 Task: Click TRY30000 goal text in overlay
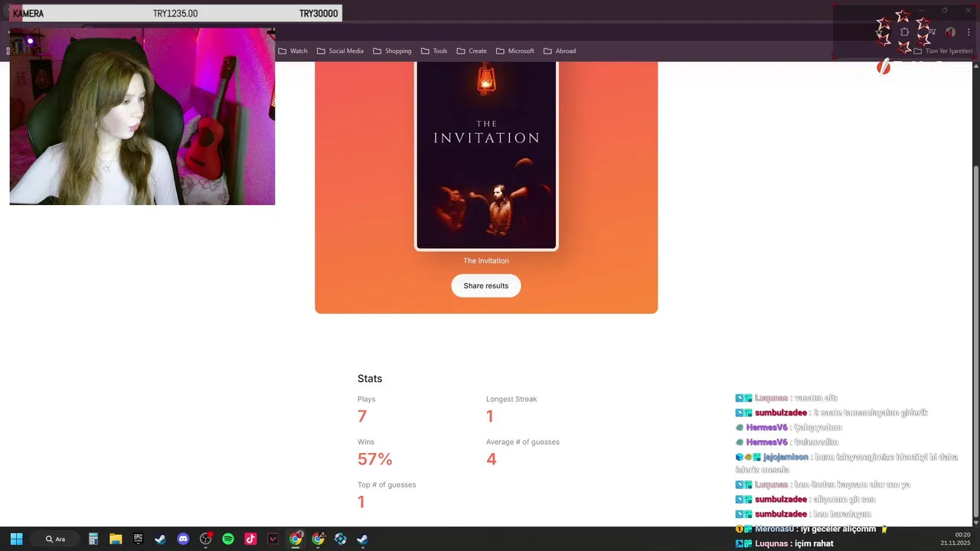(318, 14)
